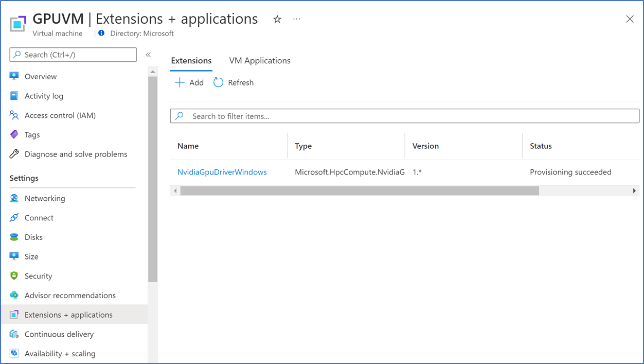644x364 pixels.
Task: Click the Provisioning succeeded status cell
Action: (570, 172)
